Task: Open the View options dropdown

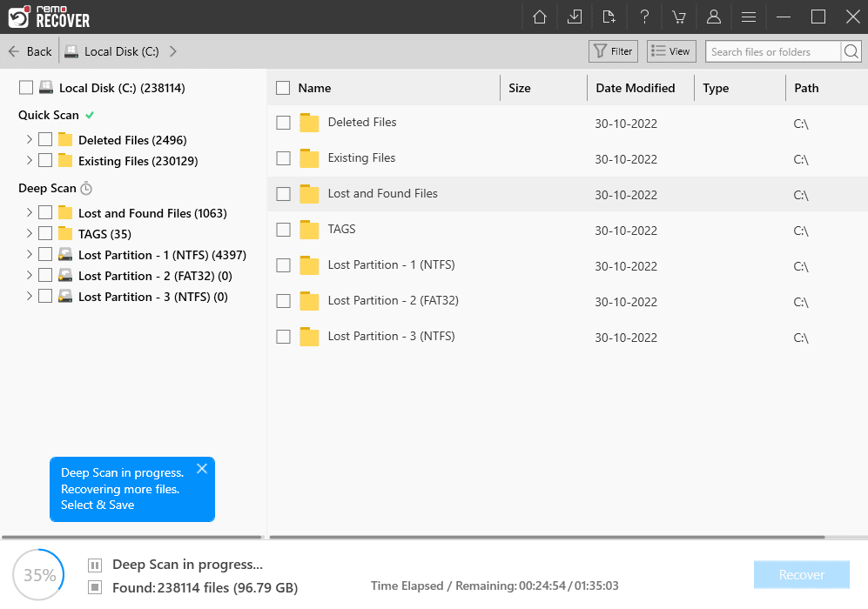Action: [670, 50]
